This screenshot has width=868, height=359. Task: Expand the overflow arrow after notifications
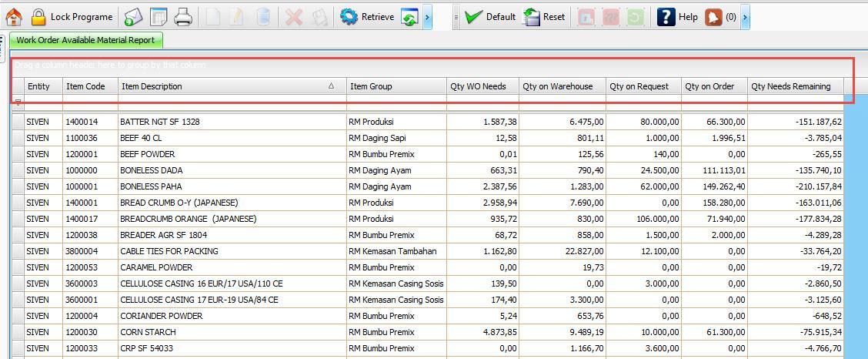pyautogui.click(x=745, y=17)
